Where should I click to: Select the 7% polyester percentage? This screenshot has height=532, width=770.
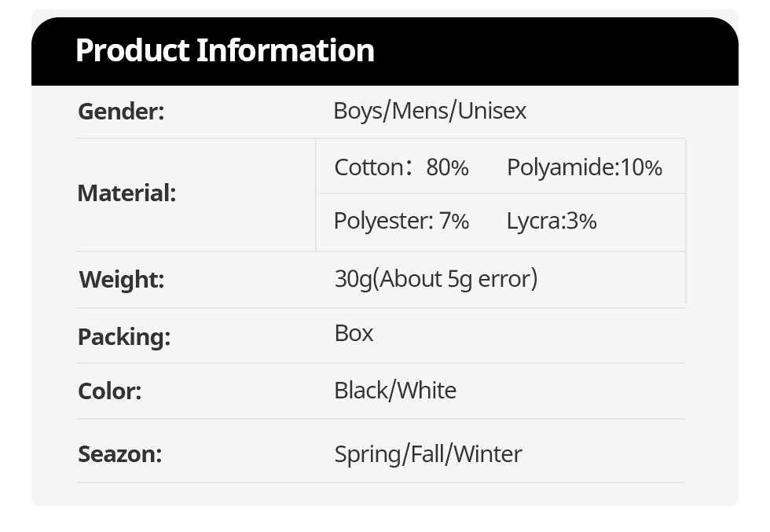454,221
